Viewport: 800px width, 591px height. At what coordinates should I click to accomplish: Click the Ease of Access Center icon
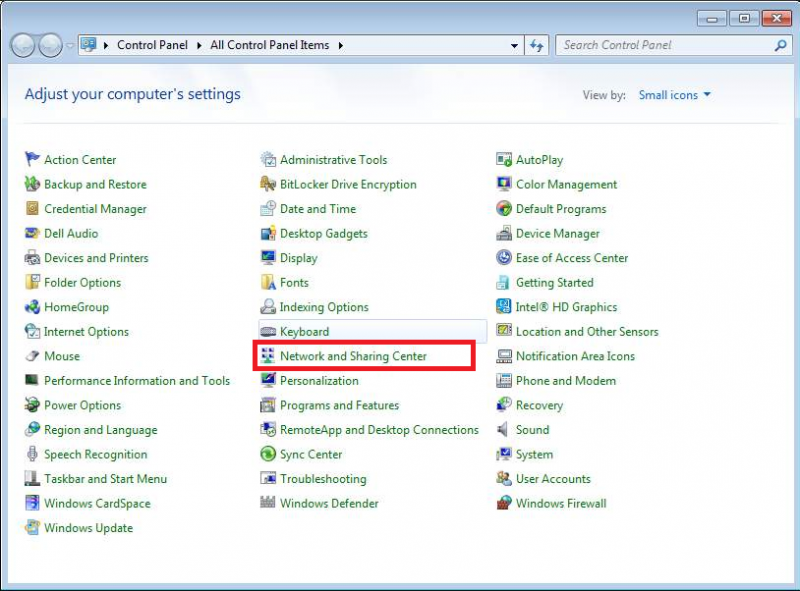point(504,257)
